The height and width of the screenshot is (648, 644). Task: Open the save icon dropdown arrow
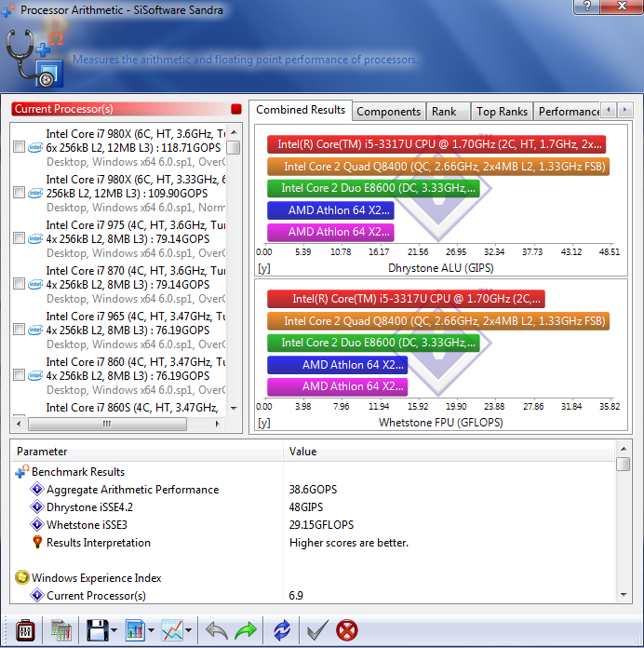114,630
